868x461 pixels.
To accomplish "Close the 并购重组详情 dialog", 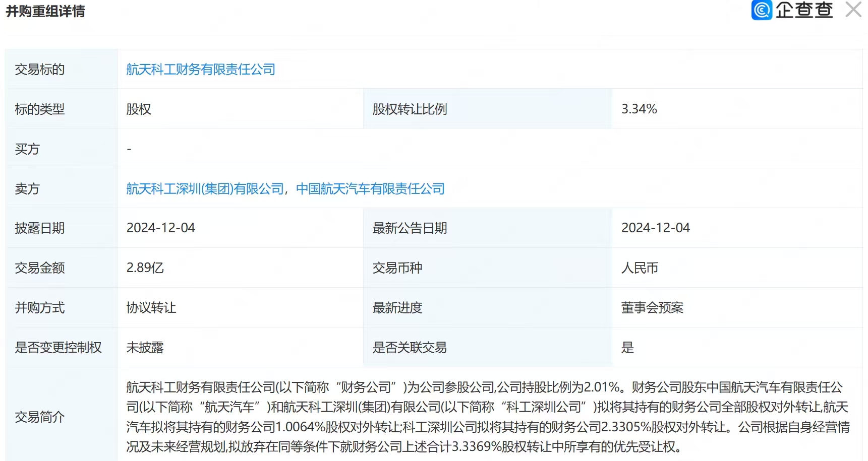I will pyautogui.click(x=853, y=10).
